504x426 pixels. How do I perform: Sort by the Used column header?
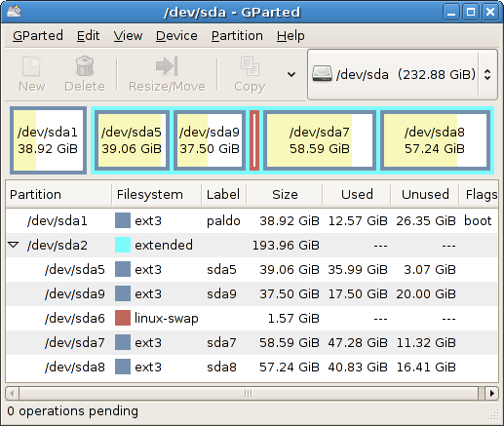coord(357,194)
